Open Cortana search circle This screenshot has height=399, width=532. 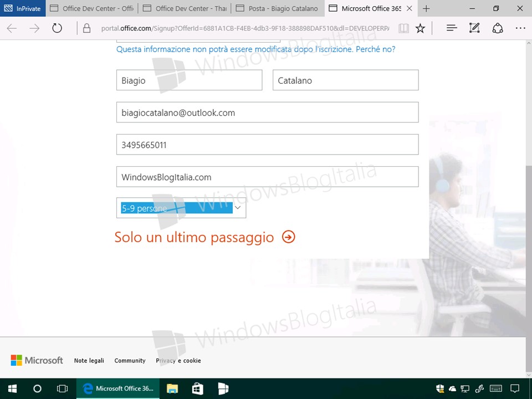[37, 388]
